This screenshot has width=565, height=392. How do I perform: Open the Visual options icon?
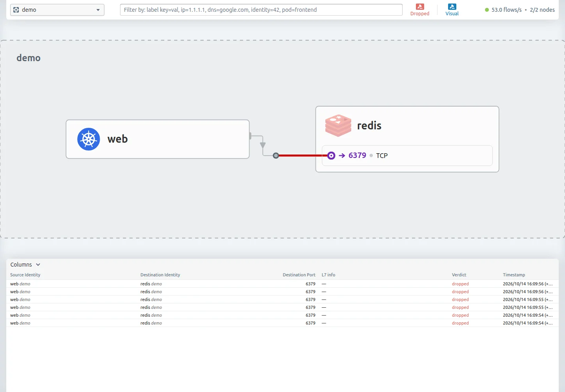[x=452, y=7]
